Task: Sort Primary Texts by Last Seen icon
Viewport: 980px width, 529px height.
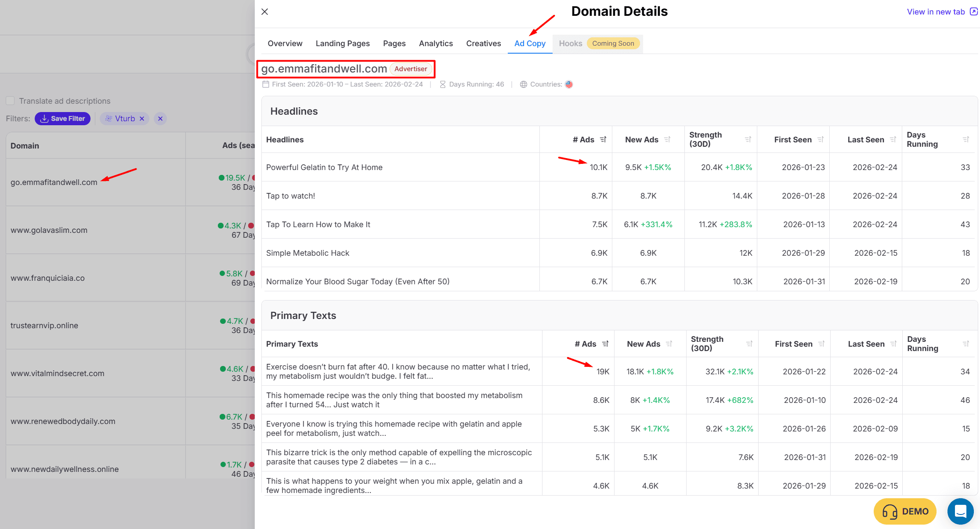Action: [893, 344]
